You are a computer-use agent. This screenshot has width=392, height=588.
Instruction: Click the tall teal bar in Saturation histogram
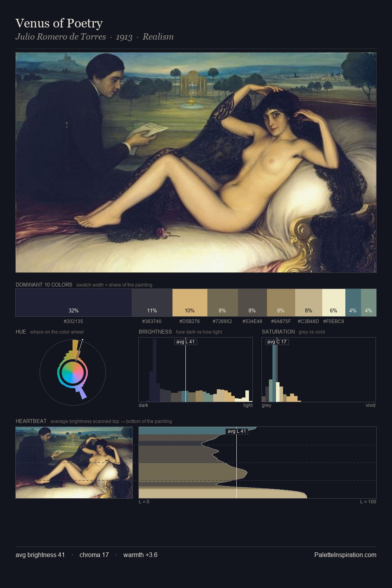[274, 373]
